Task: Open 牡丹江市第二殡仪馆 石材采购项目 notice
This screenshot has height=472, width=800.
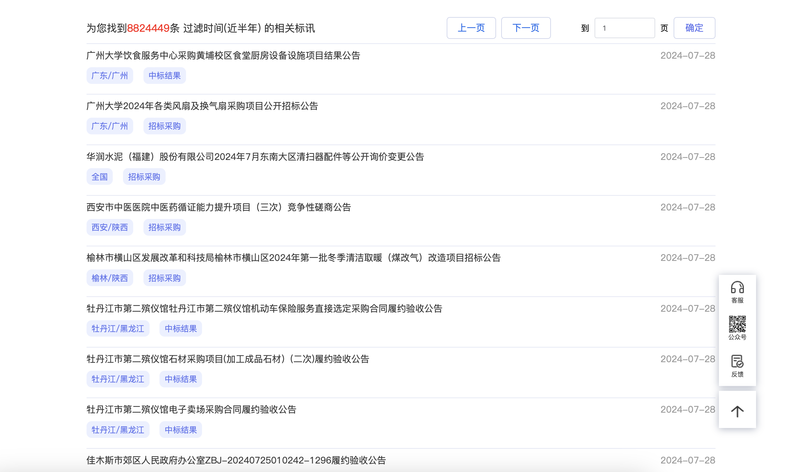Action: coord(228,359)
